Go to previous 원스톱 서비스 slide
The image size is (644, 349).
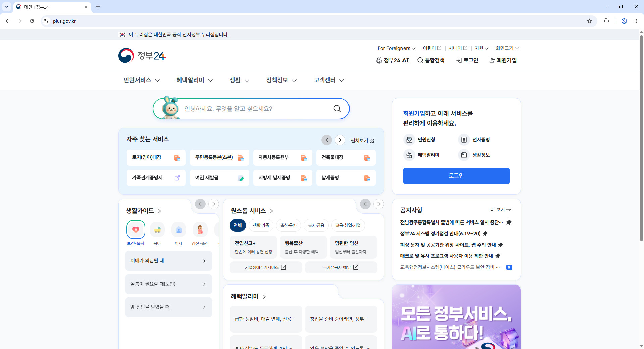click(x=365, y=204)
